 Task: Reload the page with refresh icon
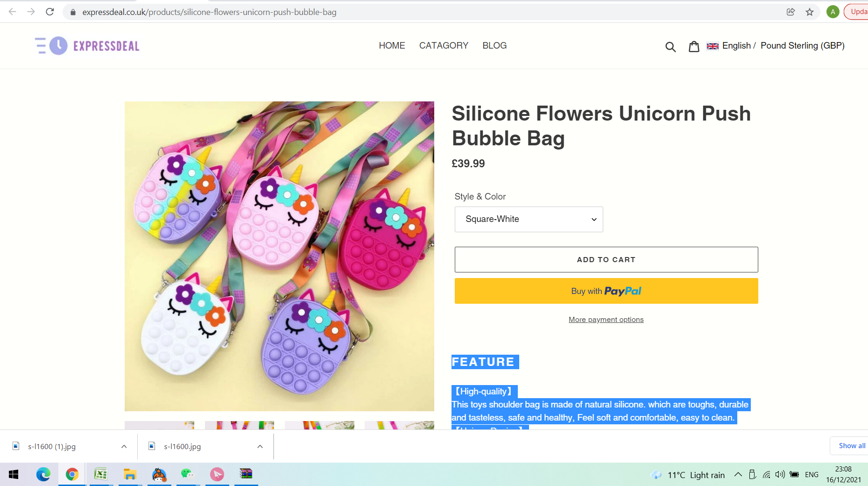pyautogui.click(x=50, y=12)
